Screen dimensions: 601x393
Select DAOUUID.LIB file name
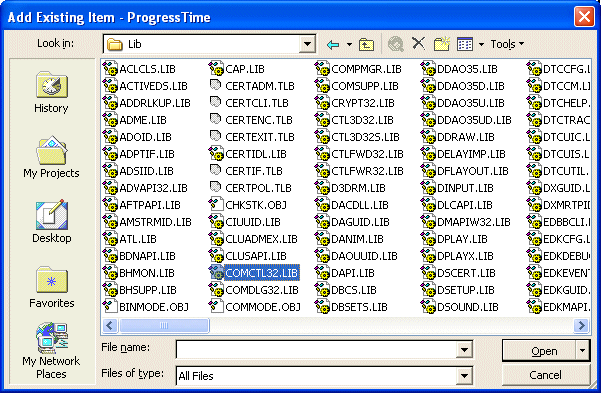[364, 256]
